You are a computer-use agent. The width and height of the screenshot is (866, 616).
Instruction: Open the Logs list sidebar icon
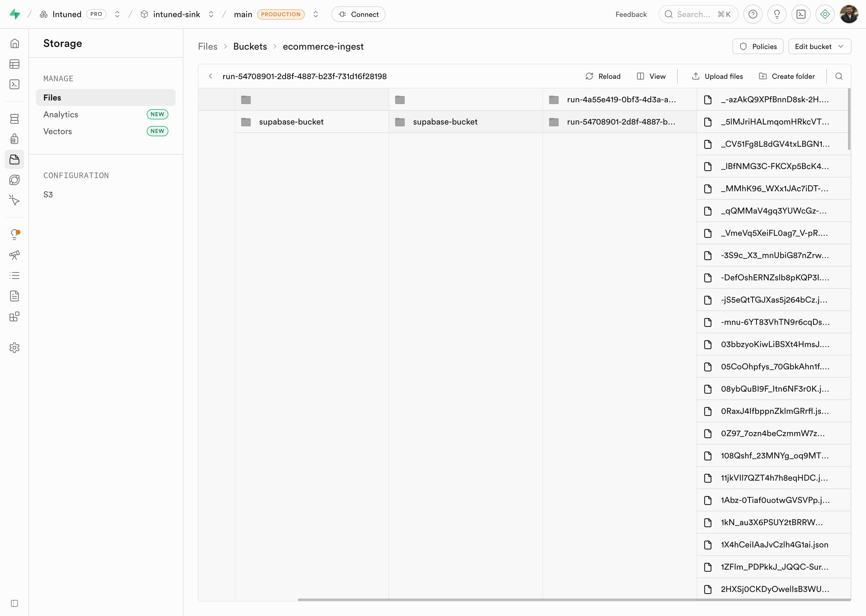[x=14, y=276]
